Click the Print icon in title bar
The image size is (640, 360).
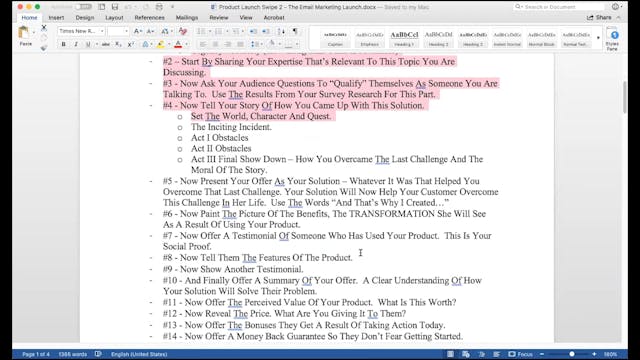point(159,7)
